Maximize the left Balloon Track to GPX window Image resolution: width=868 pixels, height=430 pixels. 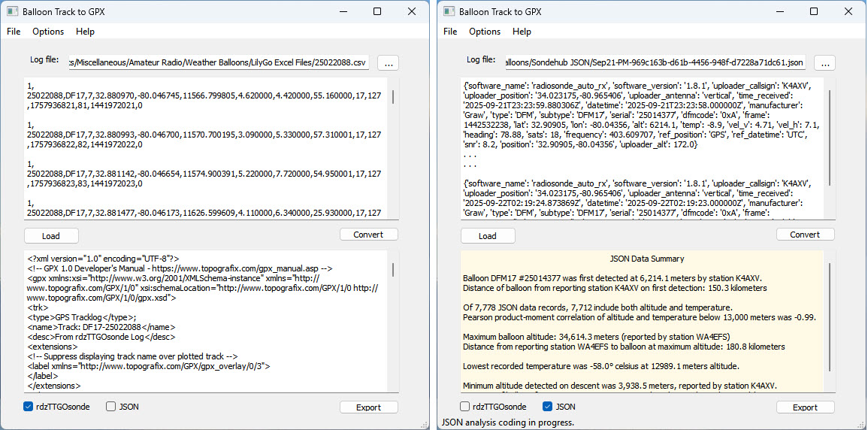(x=377, y=11)
